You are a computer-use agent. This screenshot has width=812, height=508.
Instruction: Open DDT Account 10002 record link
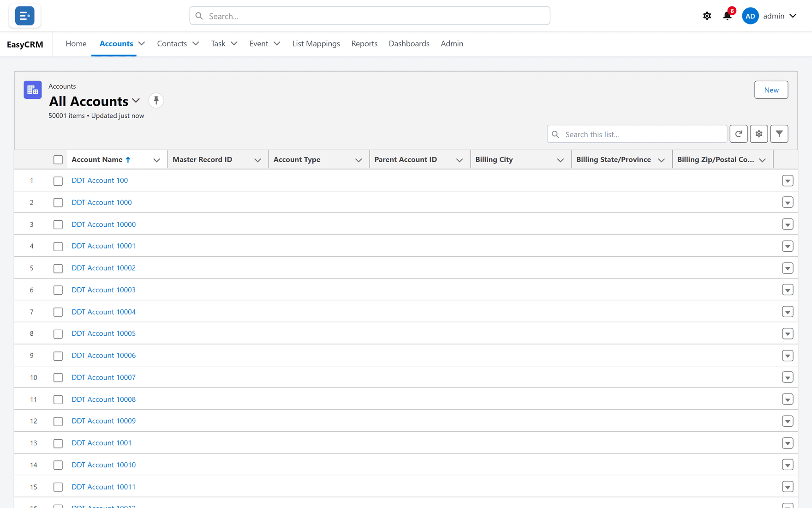click(x=103, y=268)
